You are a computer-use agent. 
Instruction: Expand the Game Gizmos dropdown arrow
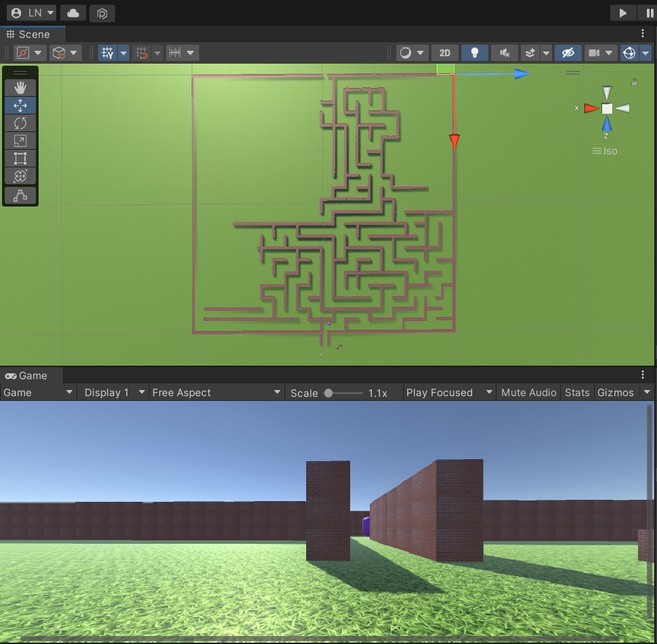tap(647, 393)
